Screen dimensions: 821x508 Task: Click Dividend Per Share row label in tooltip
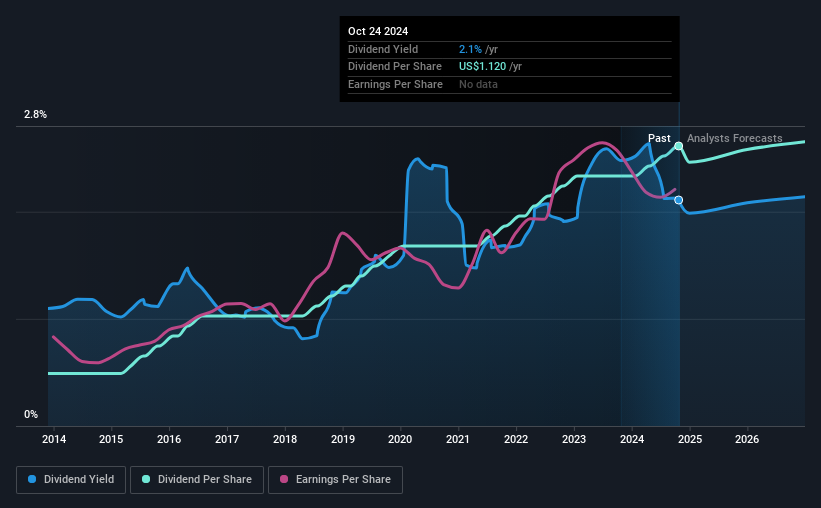[395, 67]
